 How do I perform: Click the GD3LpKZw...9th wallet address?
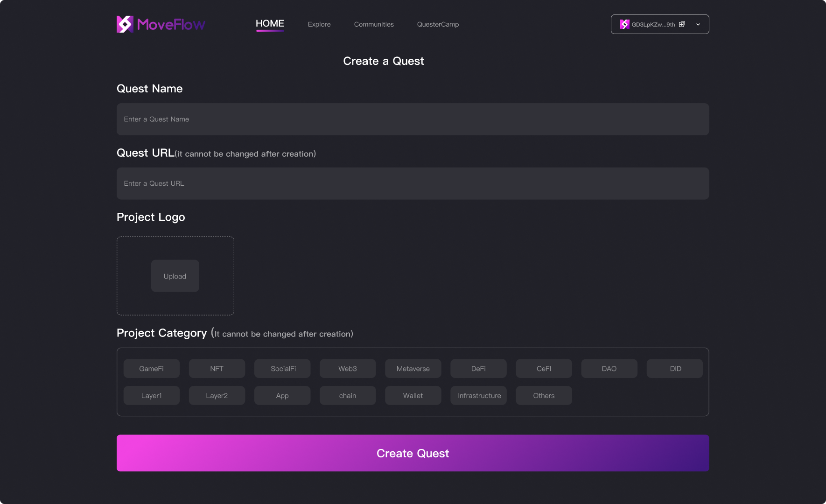tap(653, 25)
